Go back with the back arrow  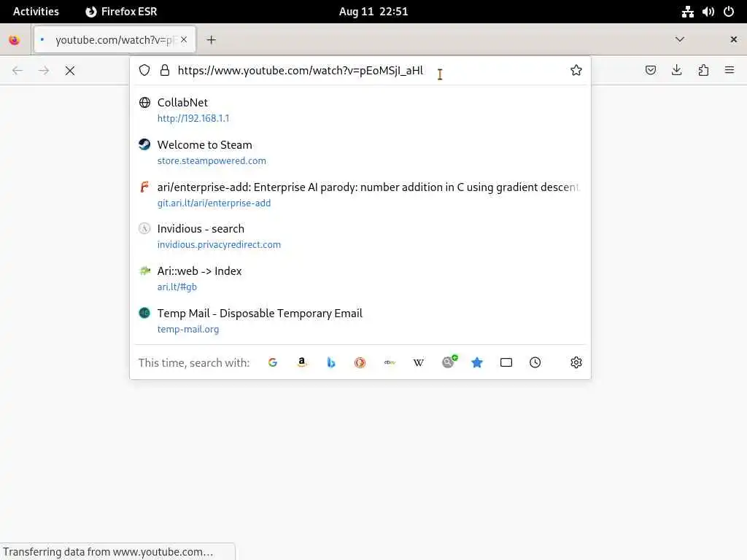tap(18, 71)
